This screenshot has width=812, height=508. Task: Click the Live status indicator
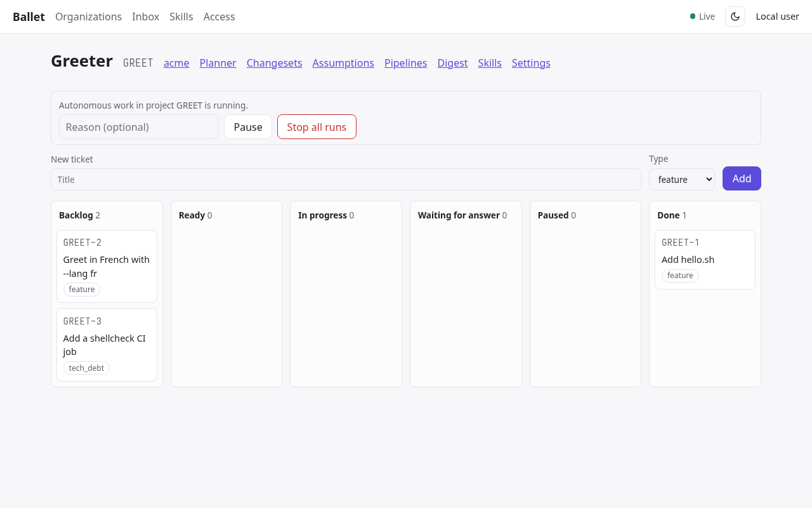point(702,17)
